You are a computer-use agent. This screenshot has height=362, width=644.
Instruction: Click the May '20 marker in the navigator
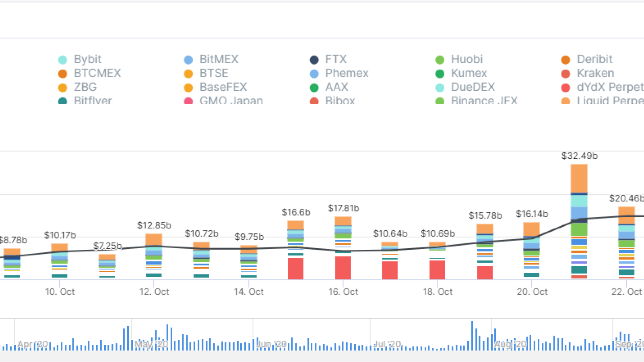point(151,344)
